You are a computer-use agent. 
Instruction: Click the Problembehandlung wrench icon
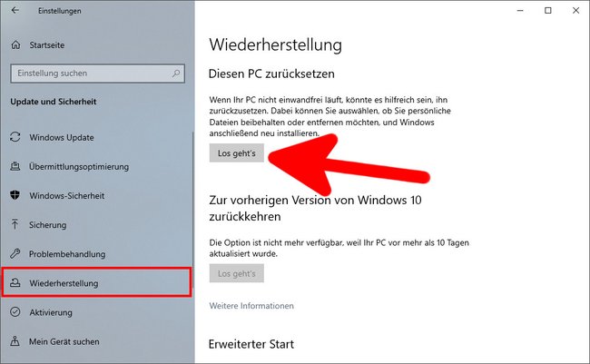click(x=15, y=253)
